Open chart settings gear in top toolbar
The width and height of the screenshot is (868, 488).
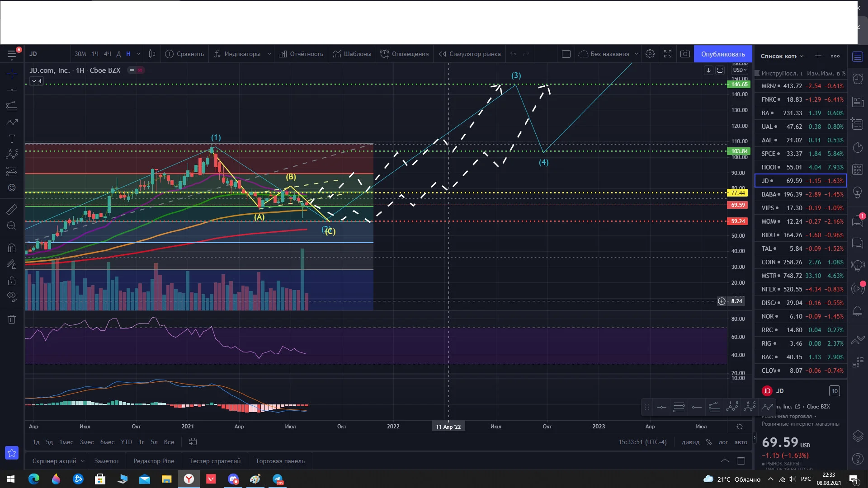(x=650, y=54)
